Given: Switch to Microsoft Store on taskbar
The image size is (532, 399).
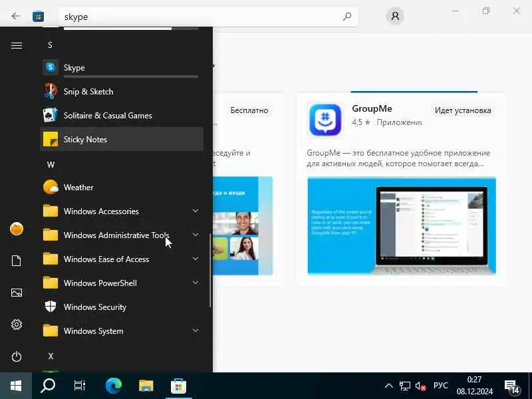Looking at the screenshot, I should pyautogui.click(x=178, y=386).
